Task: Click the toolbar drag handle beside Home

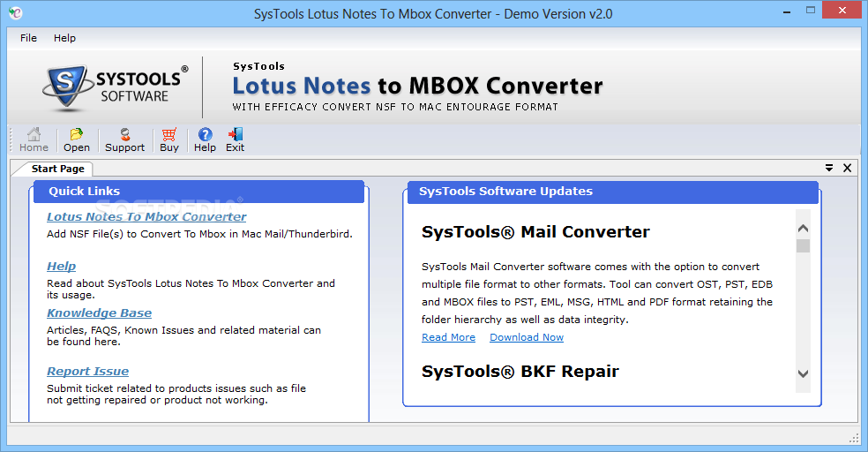Action: 11,139
